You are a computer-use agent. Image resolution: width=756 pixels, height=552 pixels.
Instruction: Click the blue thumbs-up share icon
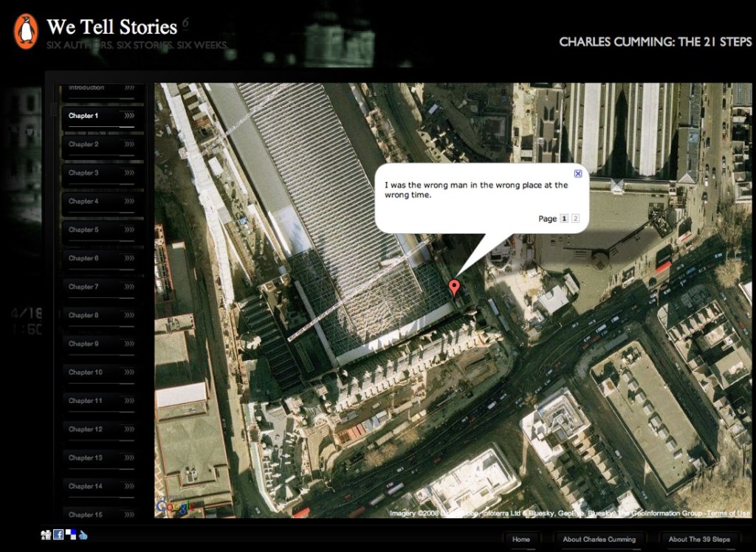pyautogui.click(x=83, y=534)
